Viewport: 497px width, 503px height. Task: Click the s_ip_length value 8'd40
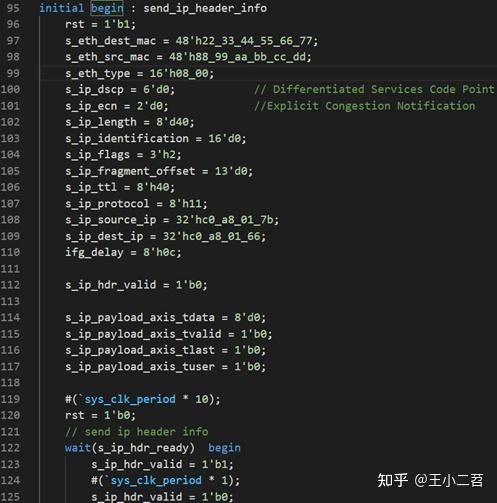[172, 122]
